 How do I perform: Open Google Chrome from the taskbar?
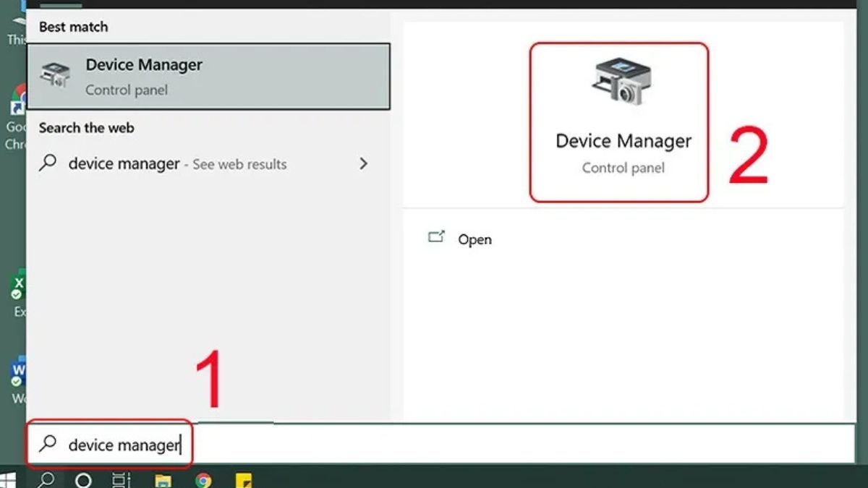tap(205, 478)
